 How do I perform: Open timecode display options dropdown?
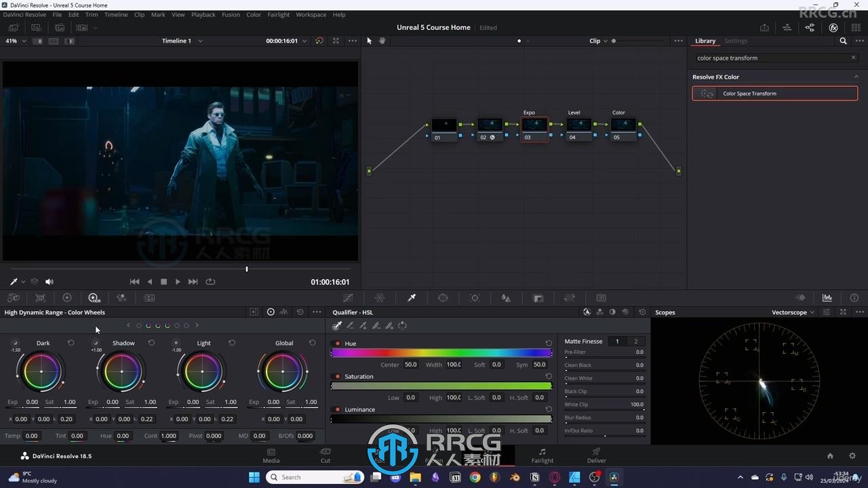pos(304,41)
